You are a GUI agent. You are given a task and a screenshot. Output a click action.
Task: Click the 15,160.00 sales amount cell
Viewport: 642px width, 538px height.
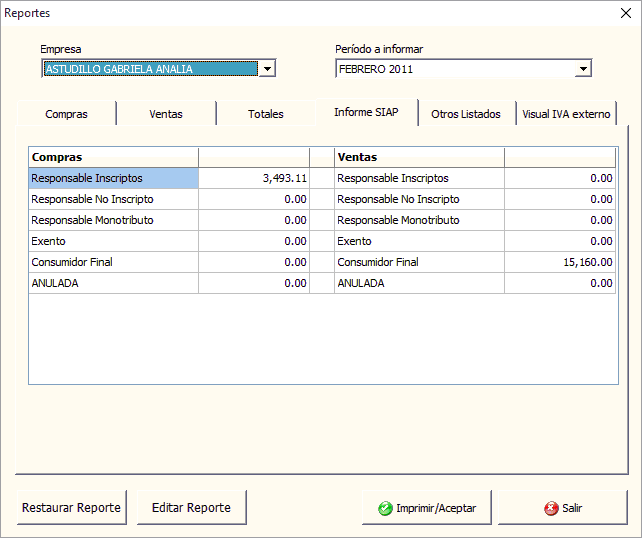(x=560, y=262)
